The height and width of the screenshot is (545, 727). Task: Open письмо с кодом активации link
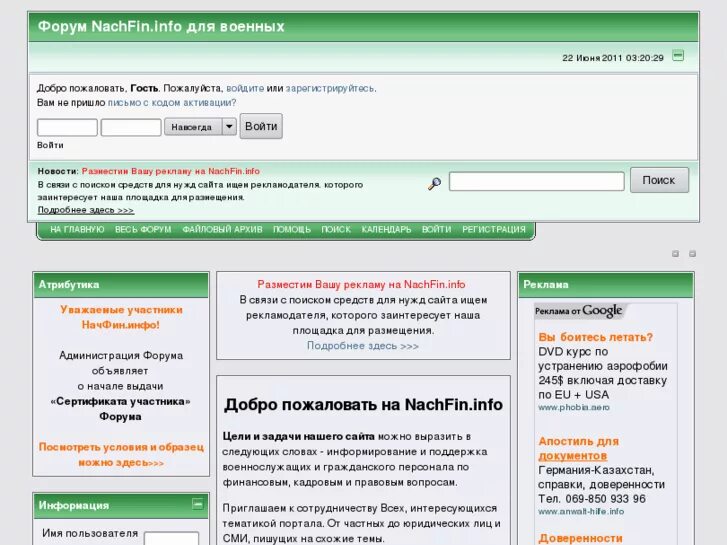pyautogui.click(x=172, y=103)
